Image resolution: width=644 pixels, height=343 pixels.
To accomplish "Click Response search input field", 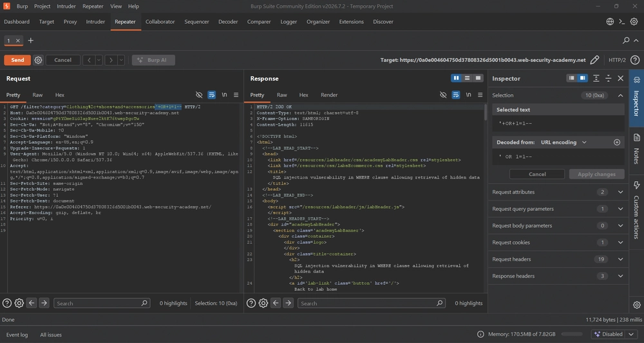I will click(x=372, y=304).
